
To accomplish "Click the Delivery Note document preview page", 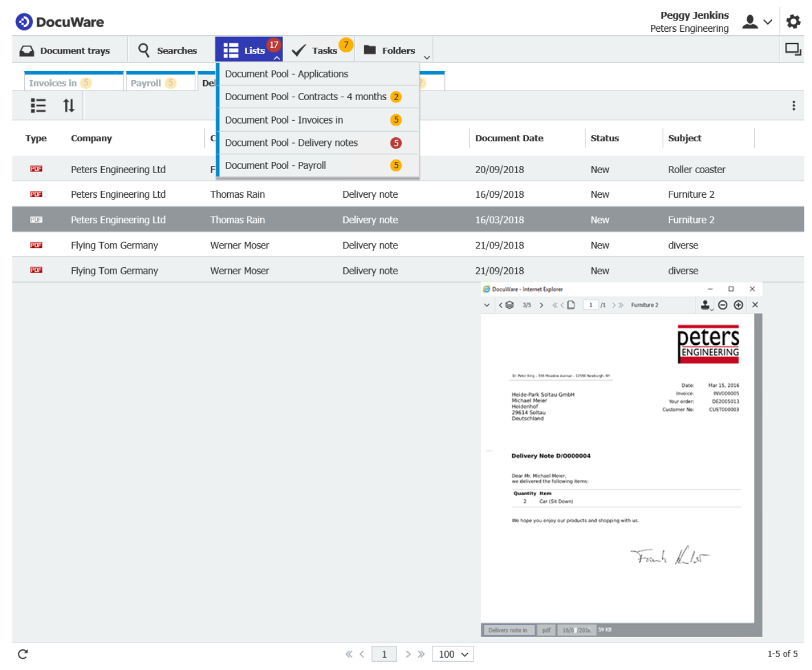I will coord(617,468).
